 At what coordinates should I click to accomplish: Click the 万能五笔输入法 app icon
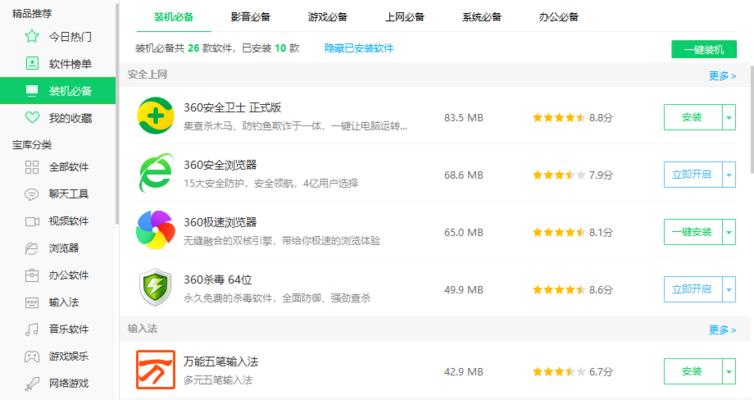coord(155,369)
